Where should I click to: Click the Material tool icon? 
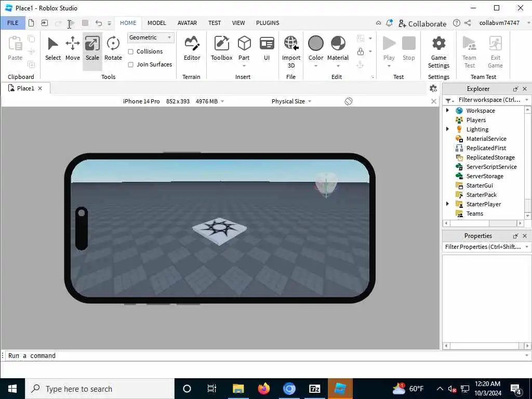click(x=338, y=44)
